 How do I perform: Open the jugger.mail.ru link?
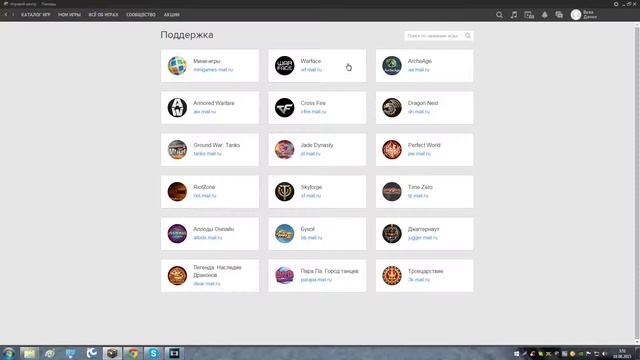[x=422, y=238]
